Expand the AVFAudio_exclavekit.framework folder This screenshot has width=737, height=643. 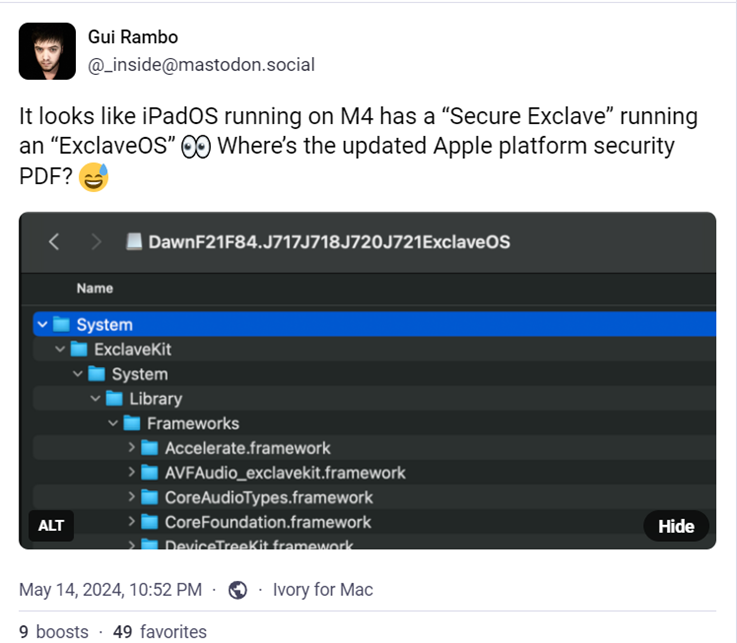[x=131, y=473]
